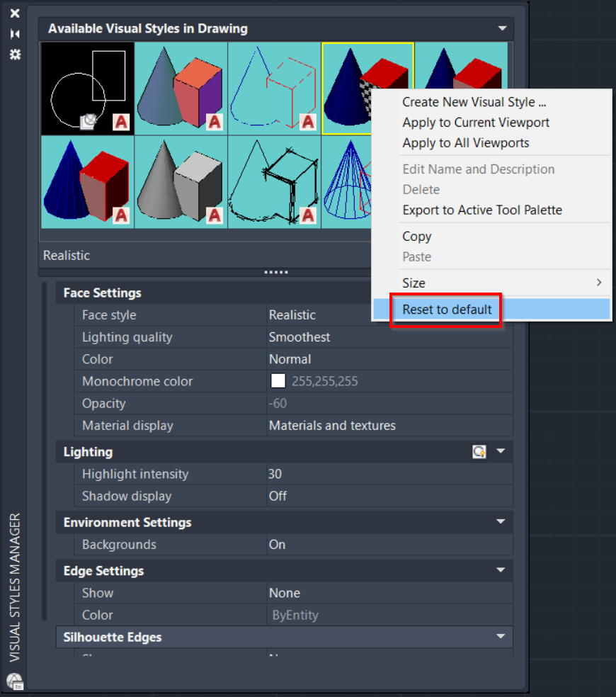Close the Visual Styles Manager palette

click(15, 13)
